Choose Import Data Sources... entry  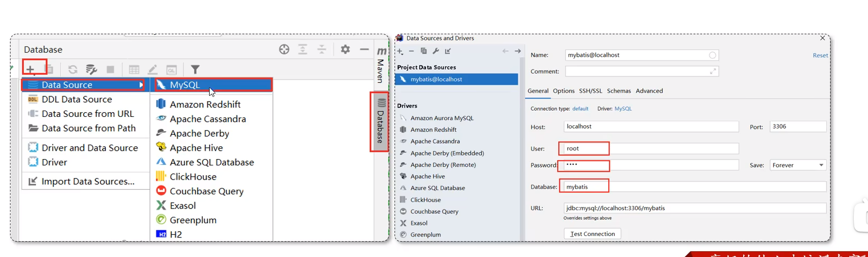pos(86,182)
